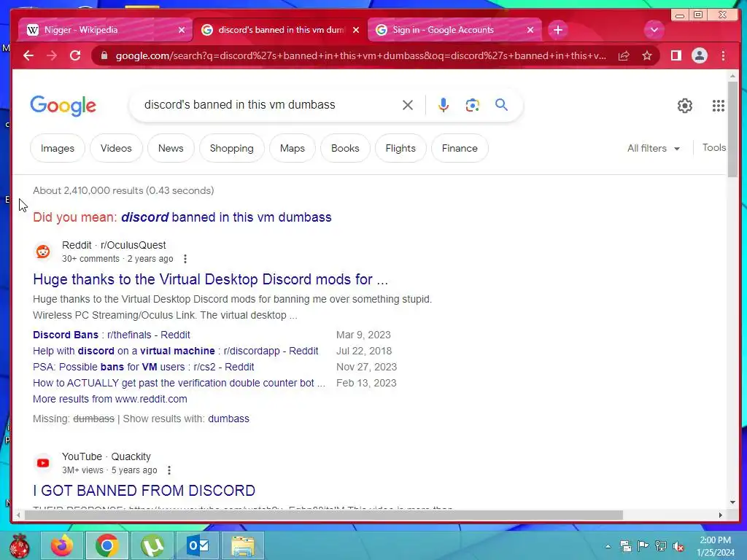Filter results by Finance
Screen dimensions: 747x560
[460, 148]
